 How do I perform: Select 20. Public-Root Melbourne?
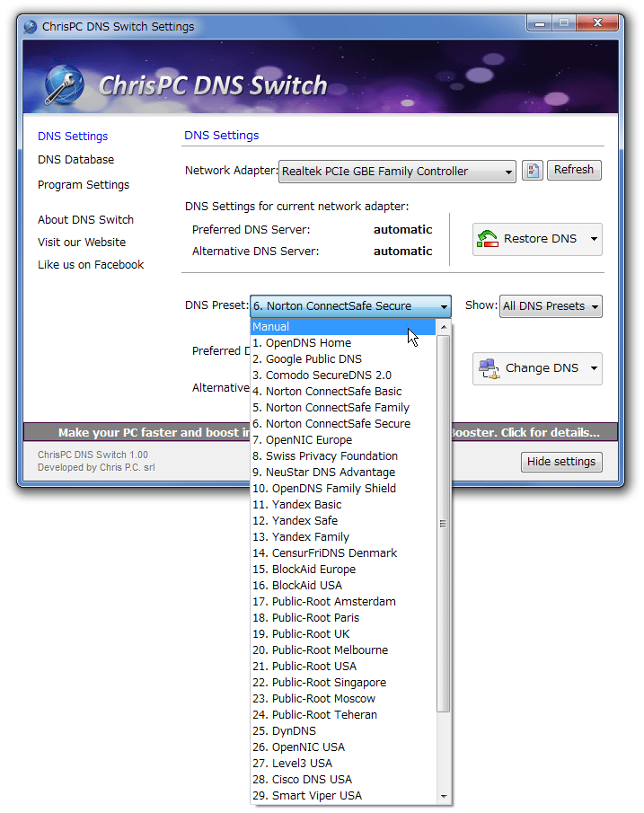pos(343,650)
